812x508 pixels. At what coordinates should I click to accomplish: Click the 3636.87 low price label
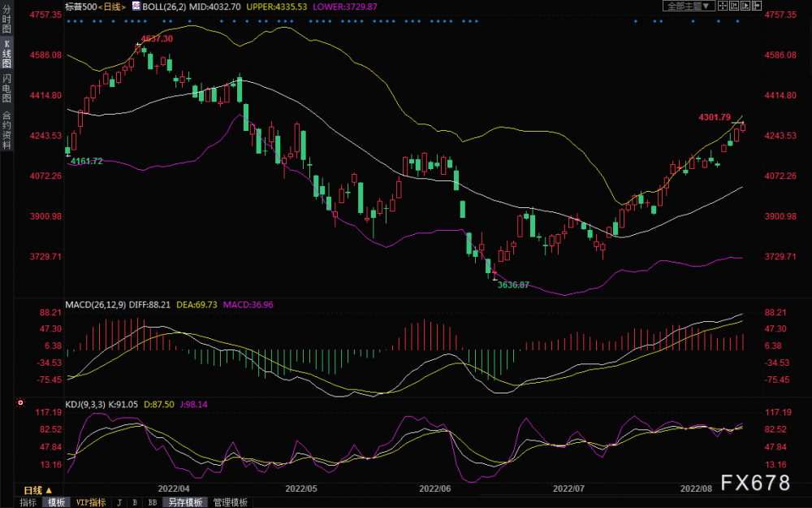point(513,284)
